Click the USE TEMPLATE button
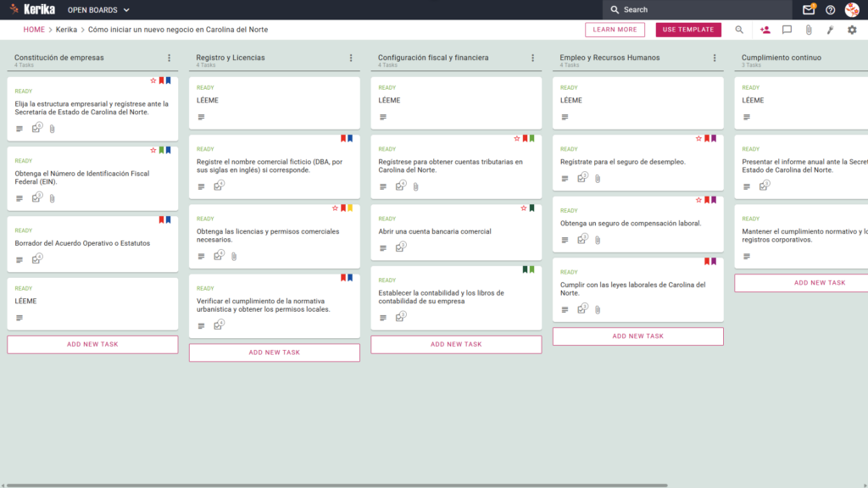Image resolution: width=868 pixels, height=488 pixels. [688, 30]
